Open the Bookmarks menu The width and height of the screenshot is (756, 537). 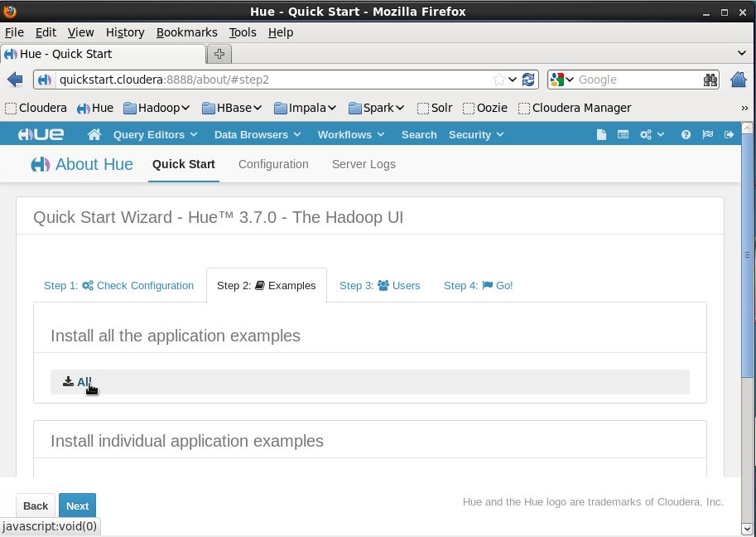point(186,32)
